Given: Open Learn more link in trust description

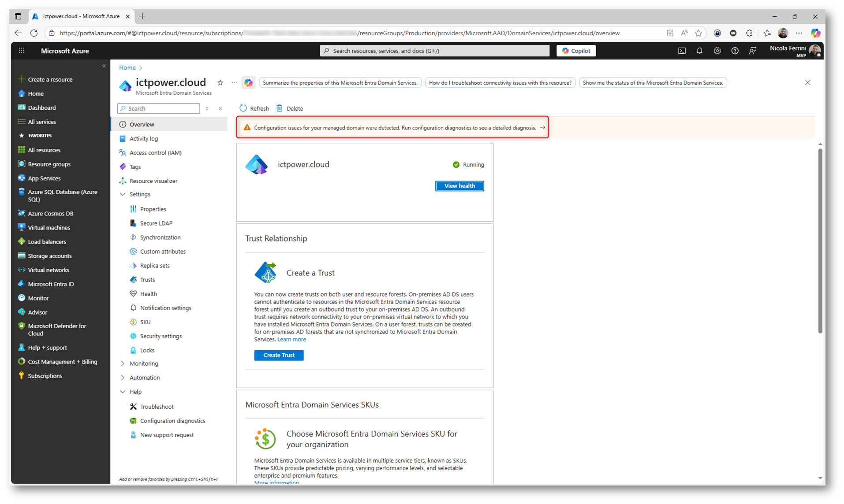Looking at the screenshot, I should [x=291, y=339].
